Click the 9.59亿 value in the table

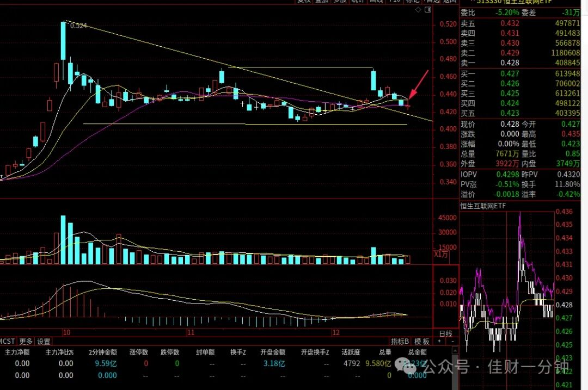coord(106,363)
